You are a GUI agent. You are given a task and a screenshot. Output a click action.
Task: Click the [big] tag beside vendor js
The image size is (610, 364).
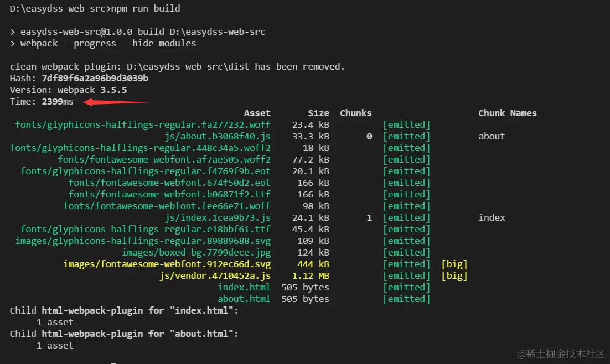[x=454, y=275]
